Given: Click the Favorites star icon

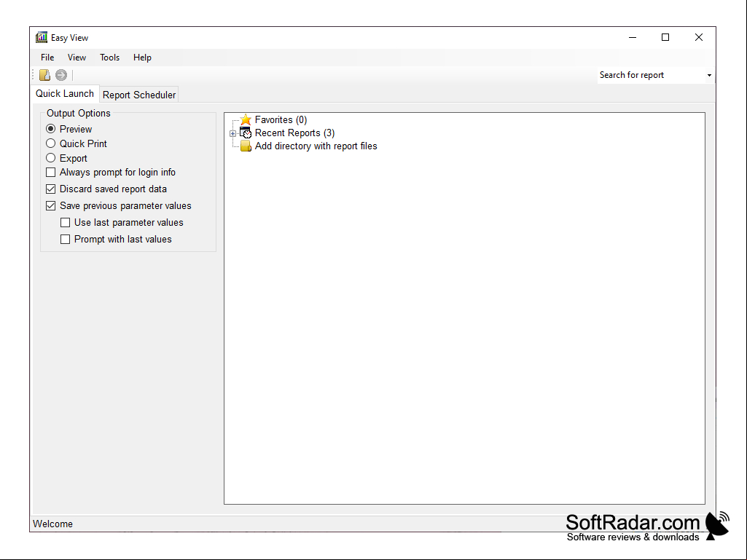Looking at the screenshot, I should 246,119.
